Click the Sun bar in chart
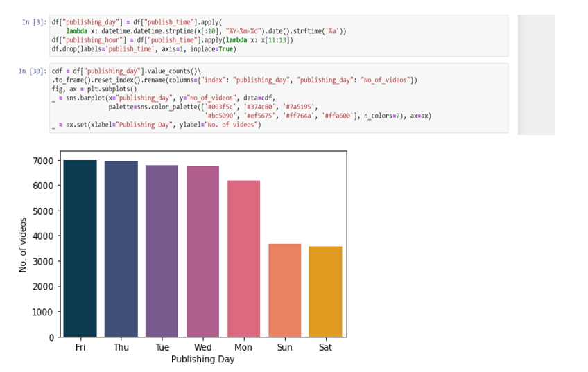This screenshot has height=372, width=588. tap(284, 290)
